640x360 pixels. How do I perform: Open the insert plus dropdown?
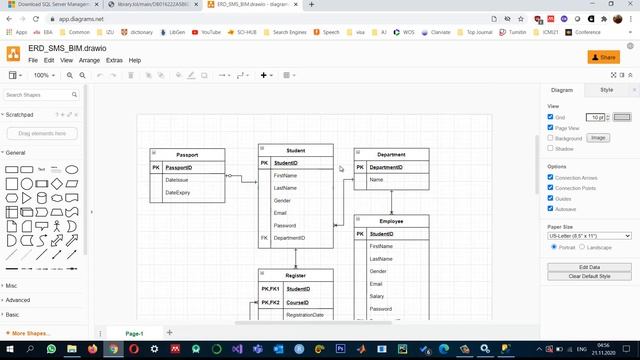pyautogui.click(x=266, y=76)
